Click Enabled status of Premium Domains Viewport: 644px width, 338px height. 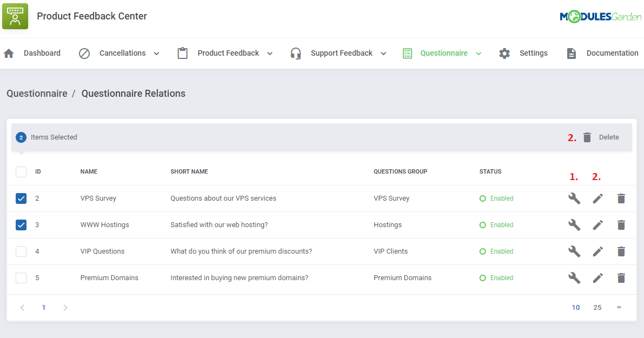click(x=497, y=278)
